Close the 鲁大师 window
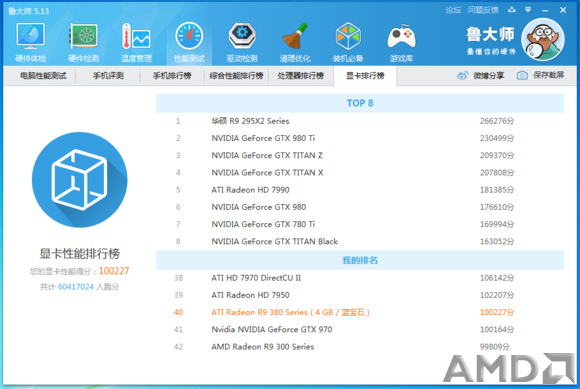The image size is (580, 389). (x=563, y=10)
